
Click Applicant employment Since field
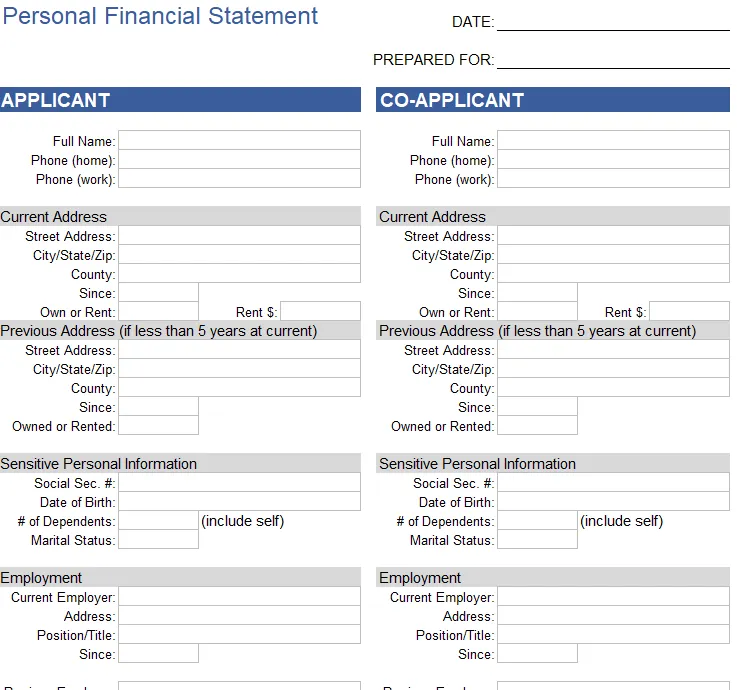(158, 653)
